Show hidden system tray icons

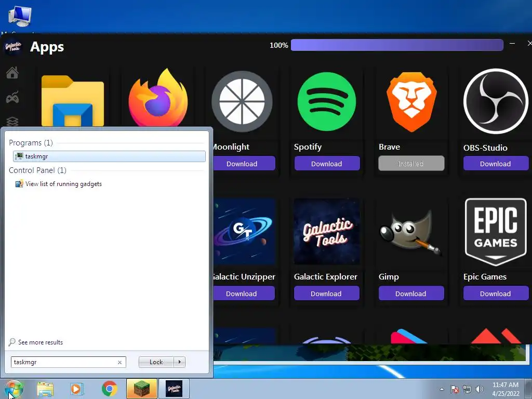click(x=442, y=389)
